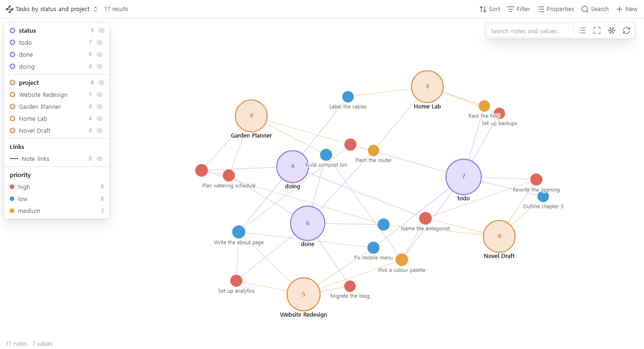Screen dimensions: 644x349
Task: Hide Note links in the Links section
Action: coord(100,159)
